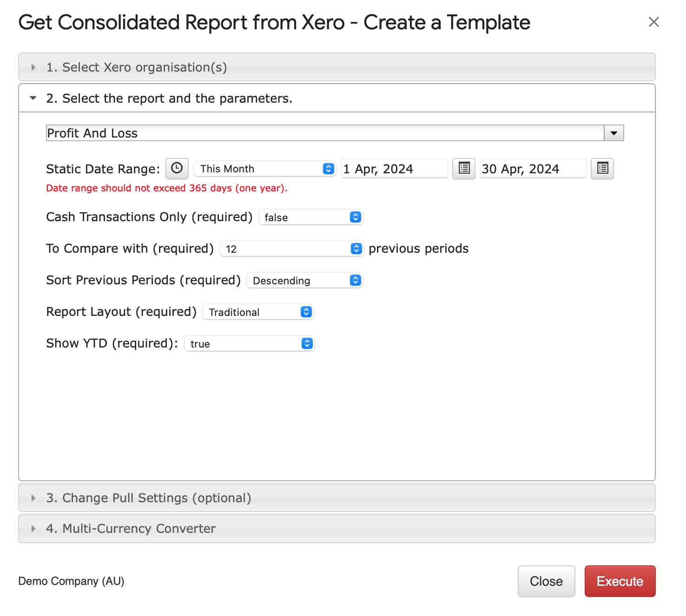Click the 'previous periods' label text
The height and width of the screenshot is (616, 686).
418,249
